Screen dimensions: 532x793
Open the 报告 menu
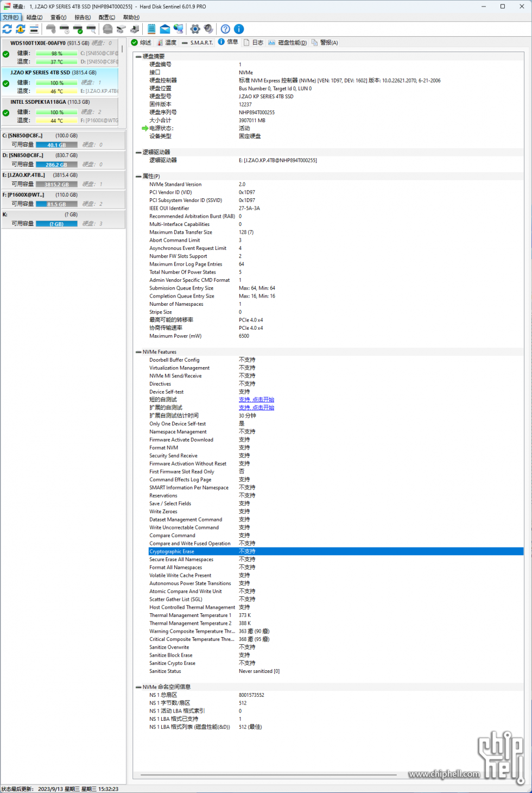tap(83, 17)
